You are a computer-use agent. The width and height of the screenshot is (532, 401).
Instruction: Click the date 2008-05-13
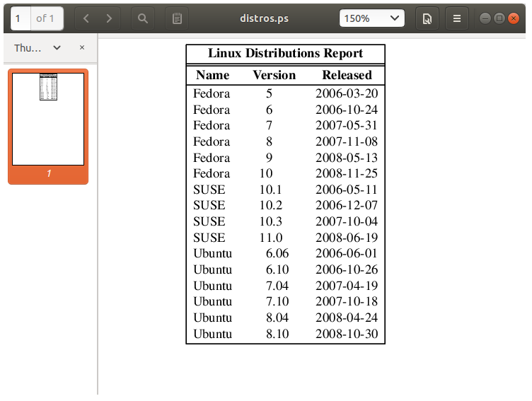pos(347,158)
